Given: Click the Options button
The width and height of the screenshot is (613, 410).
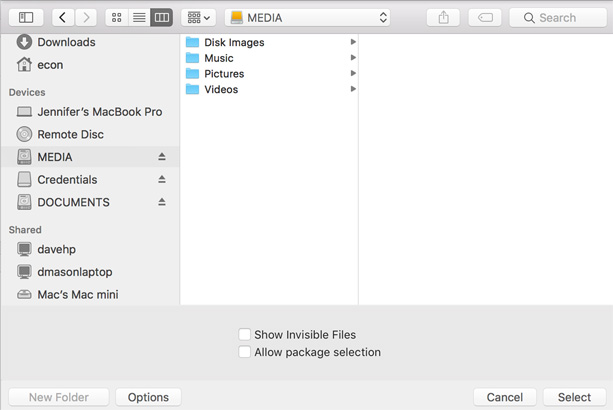Looking at the screenshot, I should (x=148, y=397).
